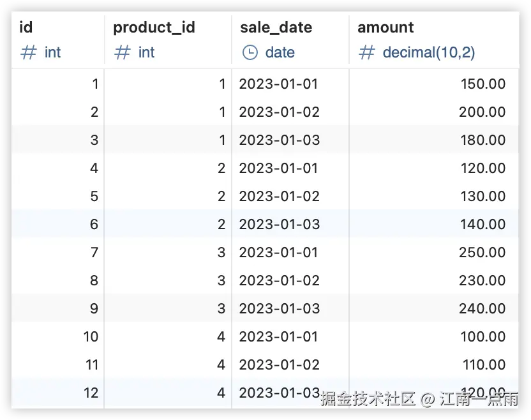Click the id cell showing 10
Image resolution: width=531 pixels, height=420 pixels.
click(x=58, y=336)
